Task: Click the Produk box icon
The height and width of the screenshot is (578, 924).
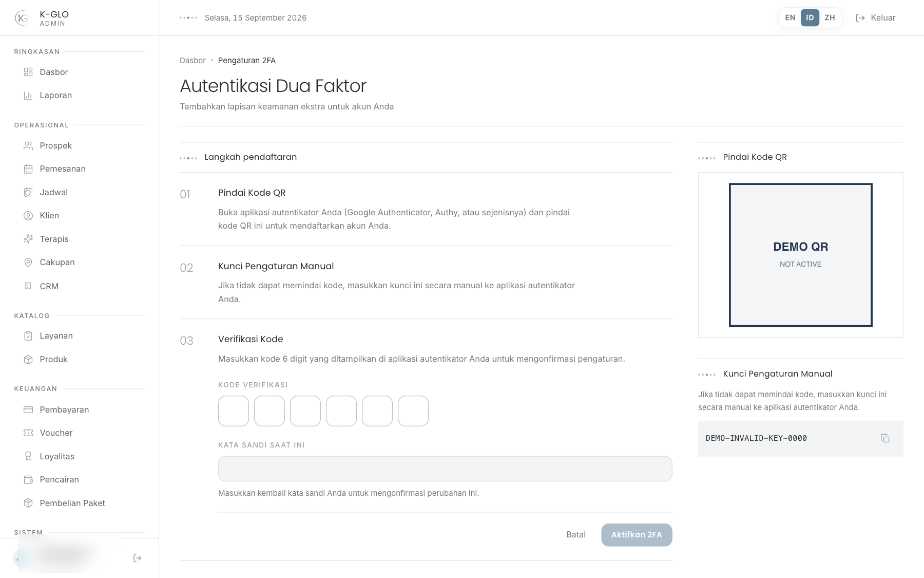Action: [x=28, y=360]
